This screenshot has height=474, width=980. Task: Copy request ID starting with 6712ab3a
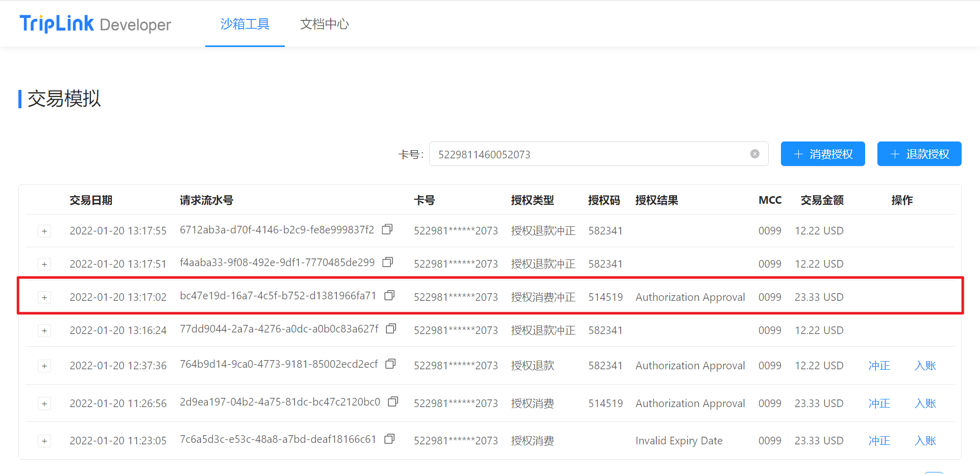[x=387, y=229]
